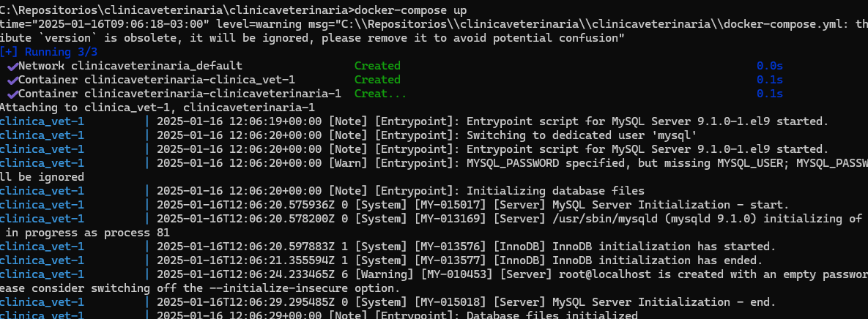Click the 0.0s duration of the Network line

coord(770,66)
